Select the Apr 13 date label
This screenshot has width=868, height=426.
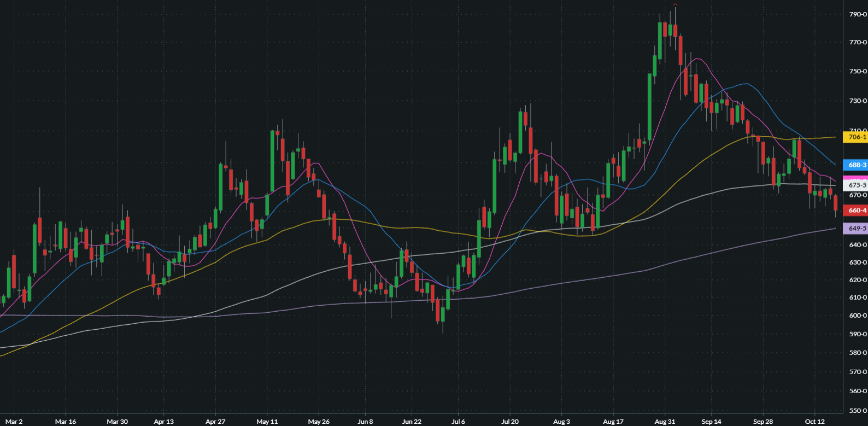point(164,422)
